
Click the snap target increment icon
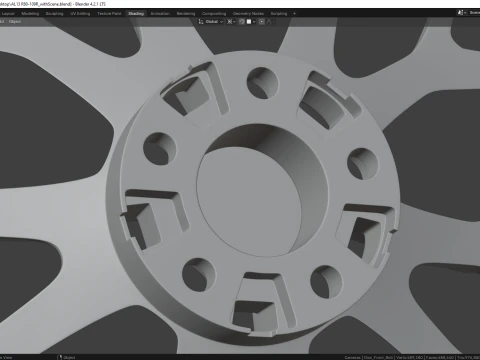click(x=249, y=22)
